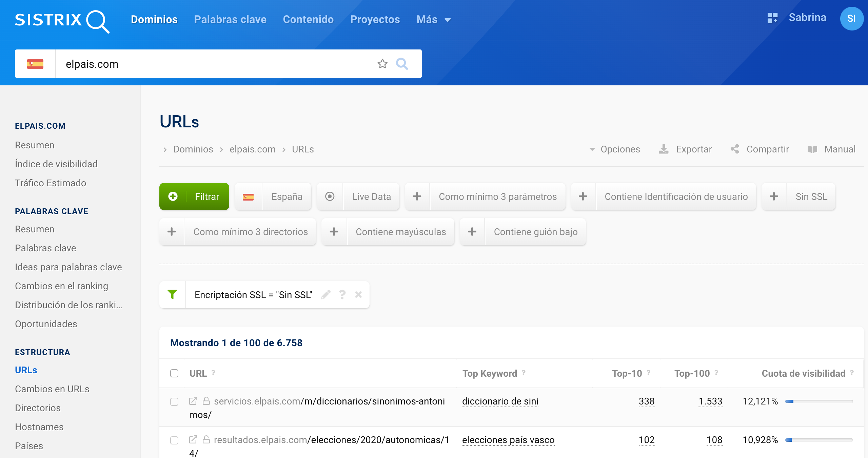The height and width of the screenshot is (458, 868).
Task: Check the resultados.elpais.com row checkbox
Action: (x=174, y=440)
